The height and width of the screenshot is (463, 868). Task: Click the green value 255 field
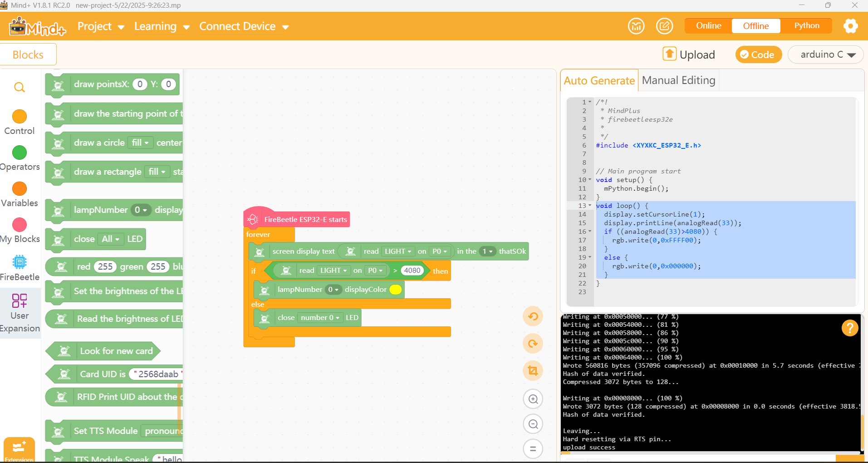[158, 266]
